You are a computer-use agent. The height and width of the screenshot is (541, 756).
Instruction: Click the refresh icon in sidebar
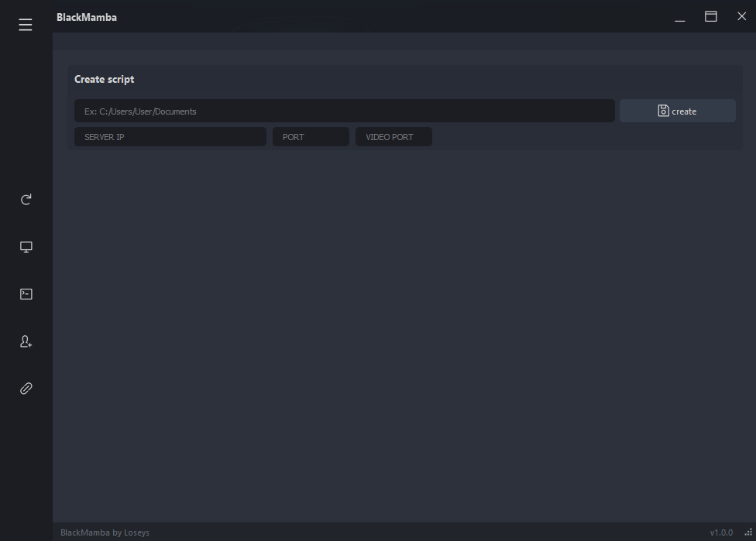(26, 200)
